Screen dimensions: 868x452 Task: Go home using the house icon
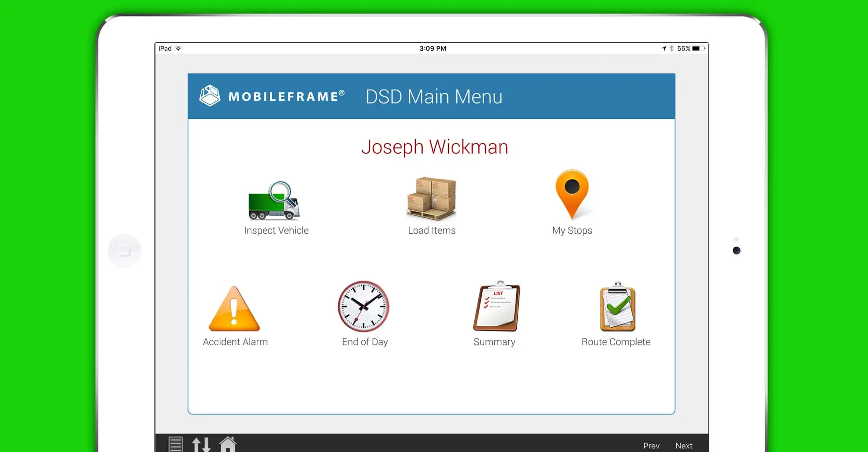pos(228,444)
